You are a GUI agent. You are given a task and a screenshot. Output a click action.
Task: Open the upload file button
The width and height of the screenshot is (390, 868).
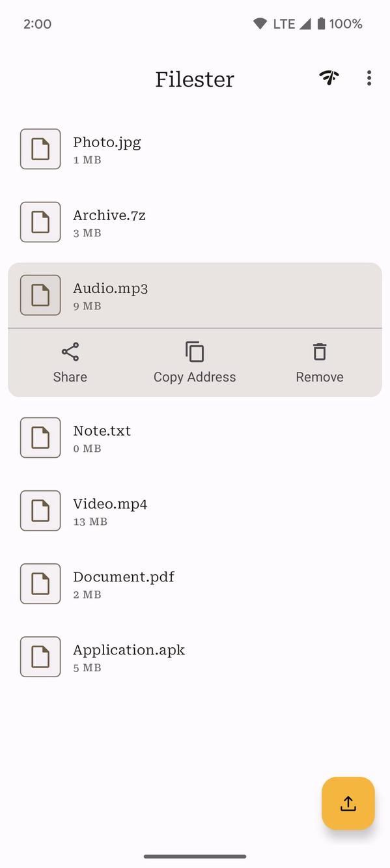pos(348,803)
